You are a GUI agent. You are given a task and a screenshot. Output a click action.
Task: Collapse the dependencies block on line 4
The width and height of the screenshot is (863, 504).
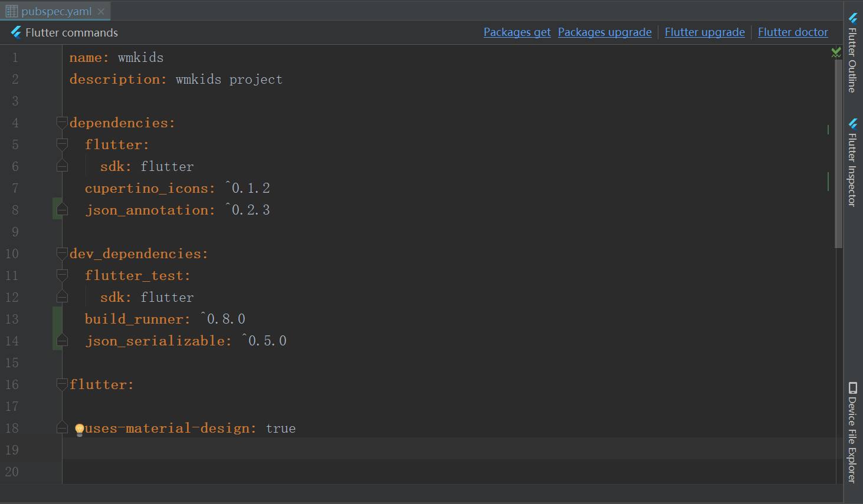[62, 123]
